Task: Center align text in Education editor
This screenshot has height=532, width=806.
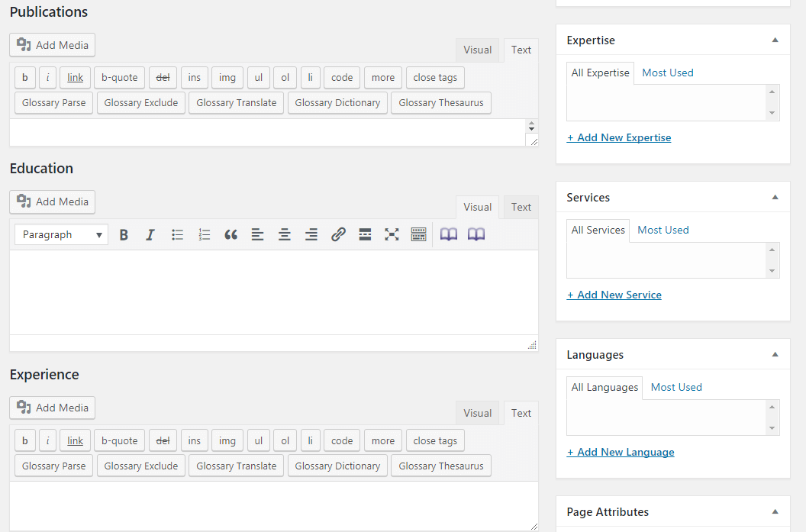Action: (284, 235)
